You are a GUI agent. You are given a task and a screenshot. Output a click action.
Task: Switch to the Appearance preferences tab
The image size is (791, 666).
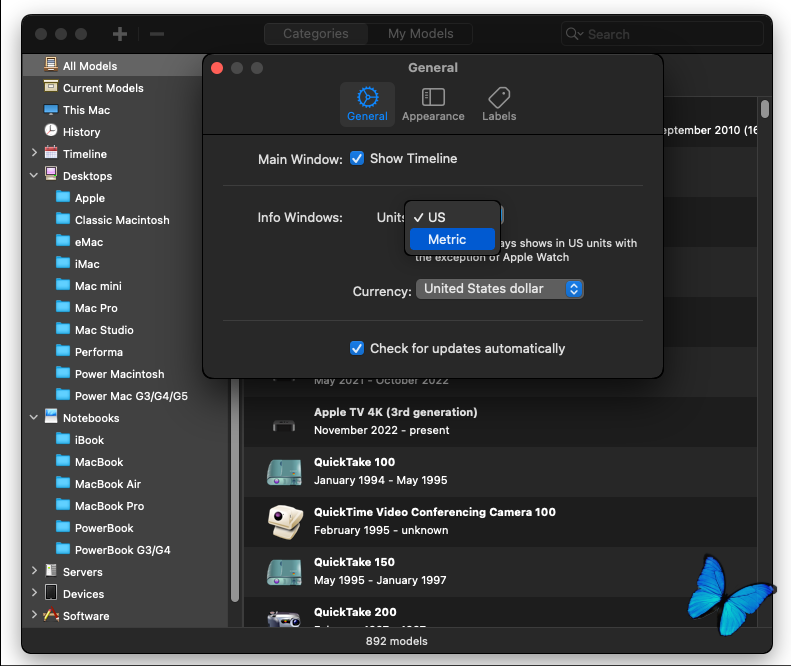(x=433, y=104)
